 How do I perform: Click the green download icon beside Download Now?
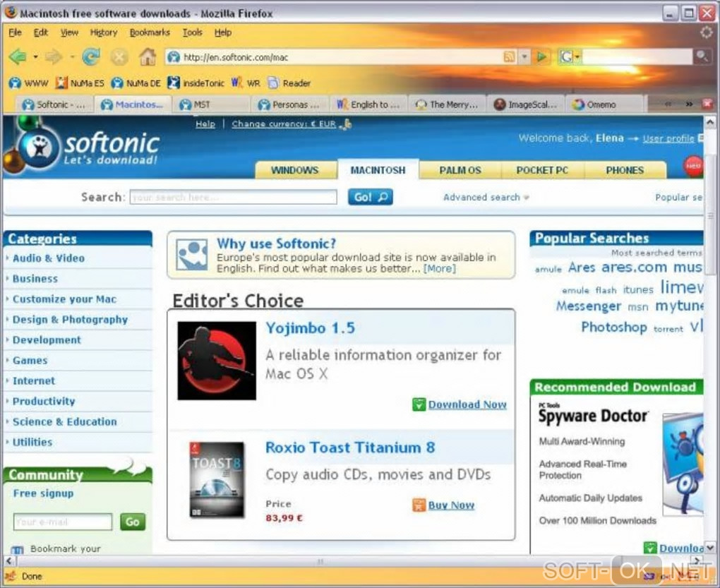(x=419, y=404)
